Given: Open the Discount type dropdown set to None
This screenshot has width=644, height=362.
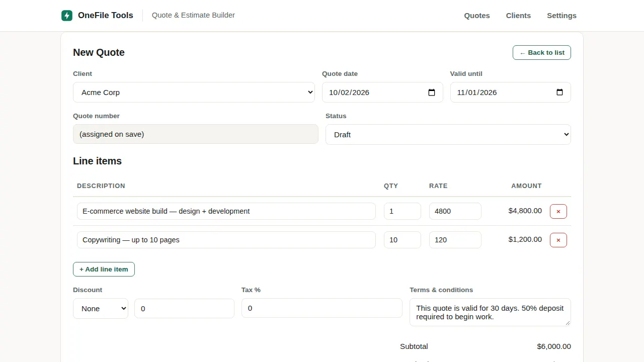Looking at the screenshot, I should (101, 309).
